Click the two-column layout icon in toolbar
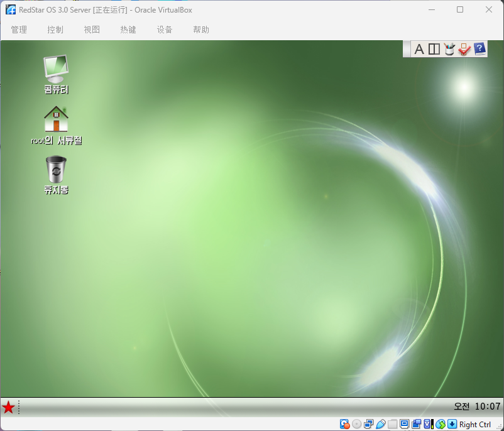This screenshot has height=431, width=504. 434,49
